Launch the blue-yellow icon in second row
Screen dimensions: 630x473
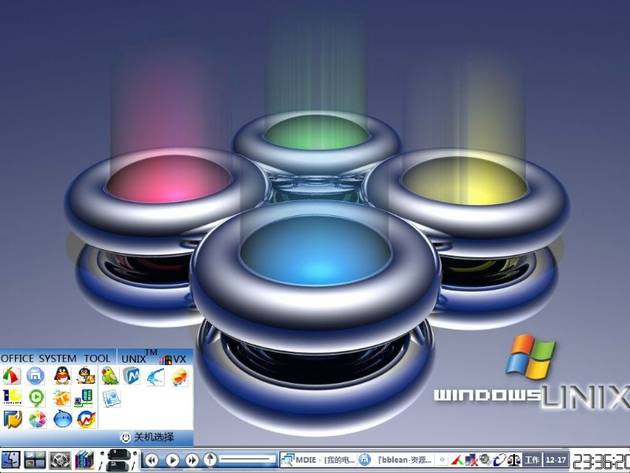click(x=12, y=397)
